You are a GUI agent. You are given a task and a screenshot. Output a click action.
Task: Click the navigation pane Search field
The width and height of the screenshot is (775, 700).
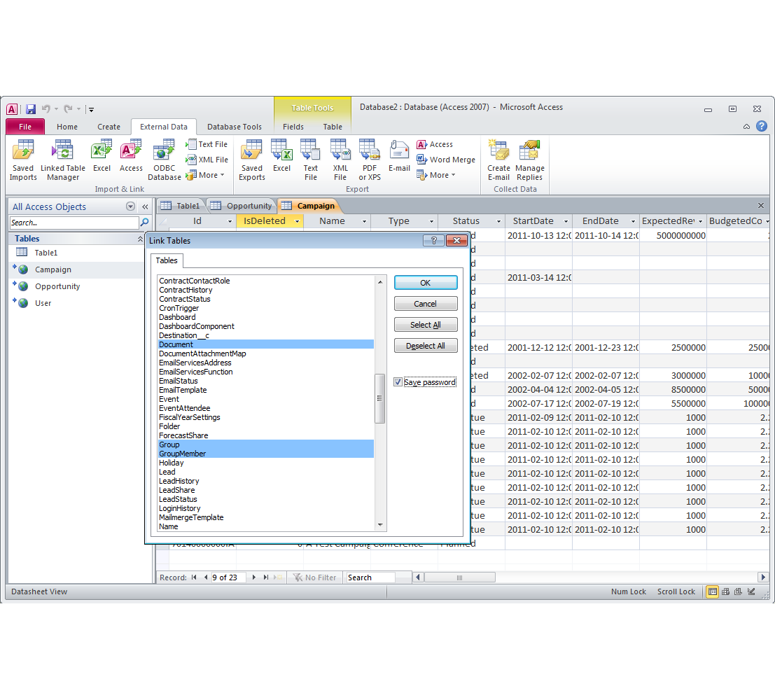74,223
